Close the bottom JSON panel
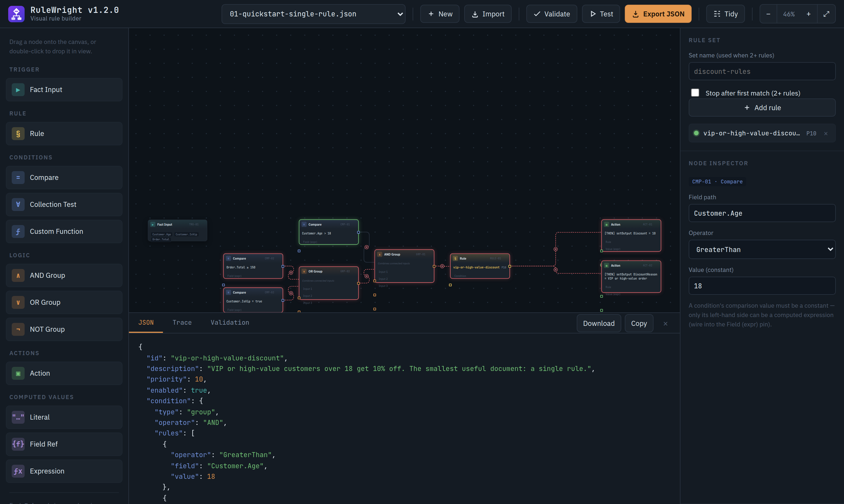This screenshot has height=504, width=844. pos(665,324)
